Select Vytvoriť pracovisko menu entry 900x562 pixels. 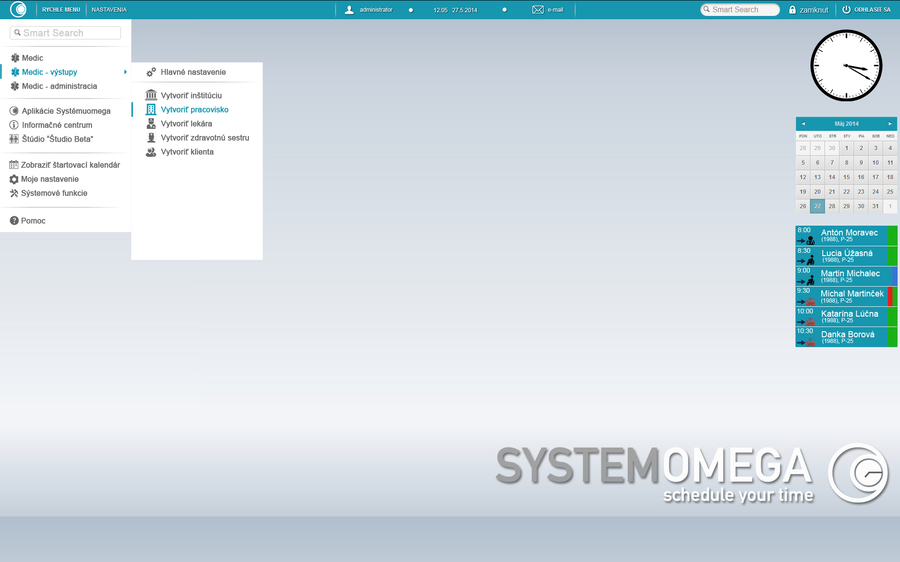pyautogui.click(x=194, y=109)
